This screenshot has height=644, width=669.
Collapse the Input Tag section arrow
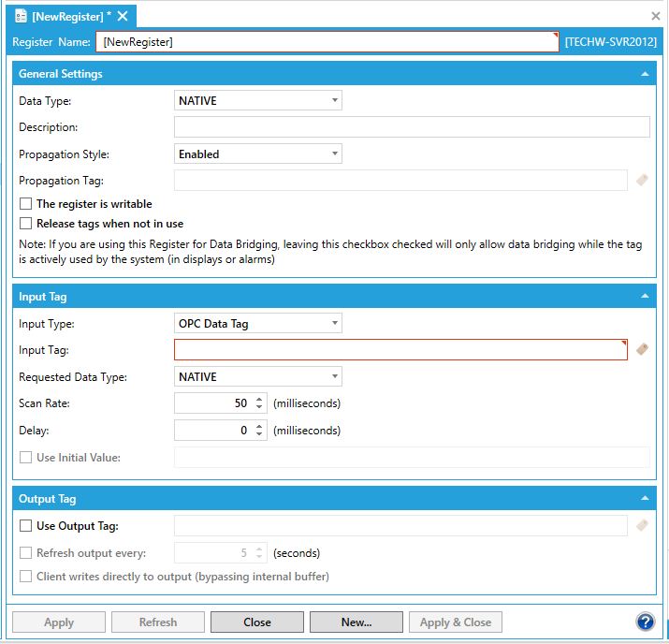644,297
